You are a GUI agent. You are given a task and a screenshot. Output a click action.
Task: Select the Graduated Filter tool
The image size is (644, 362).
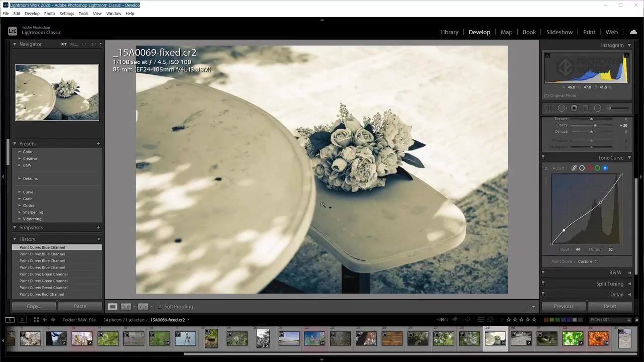pyautogui.click(x=586, y=108)
